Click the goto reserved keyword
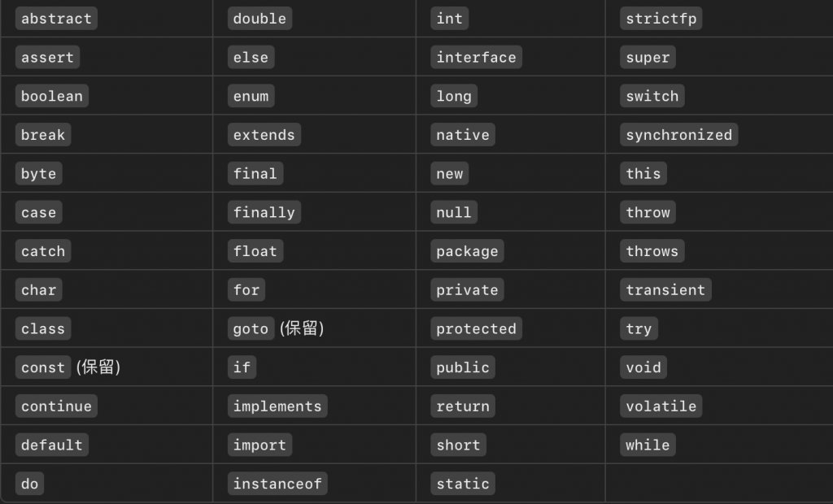Image resolution: width=833 pixels, height=504 pixels. (251, 328)
